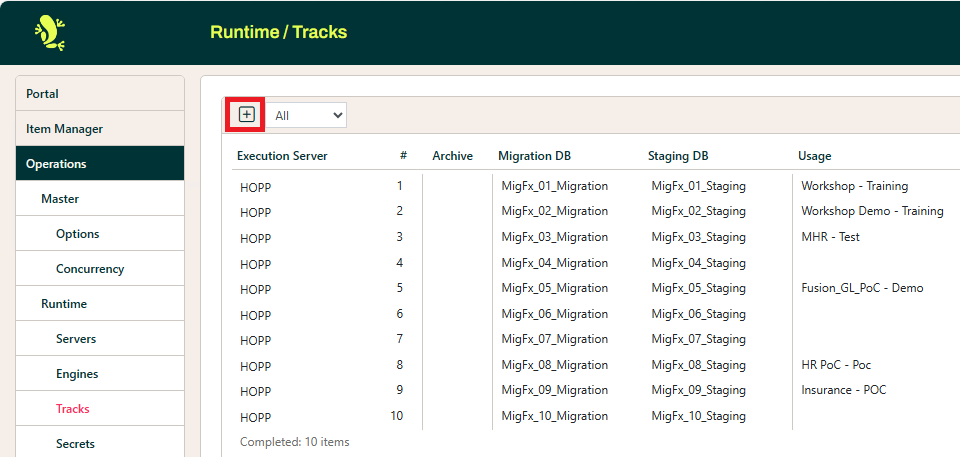
Task: Click Fusion_GL_PoC - Demo usage
Action: point(862,288)
